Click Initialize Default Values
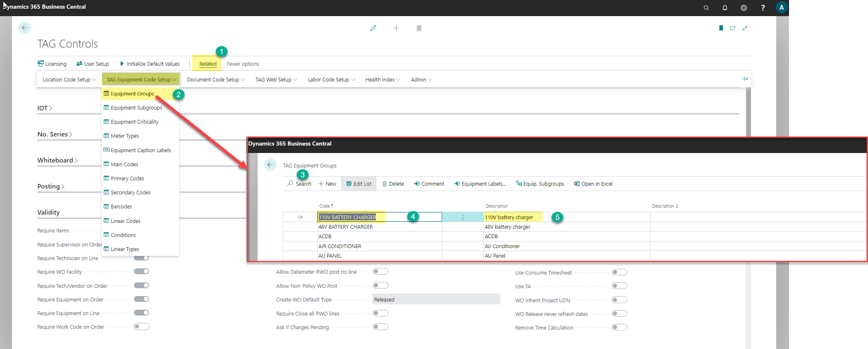Screen dimensions: 868x349 point(150,64)
